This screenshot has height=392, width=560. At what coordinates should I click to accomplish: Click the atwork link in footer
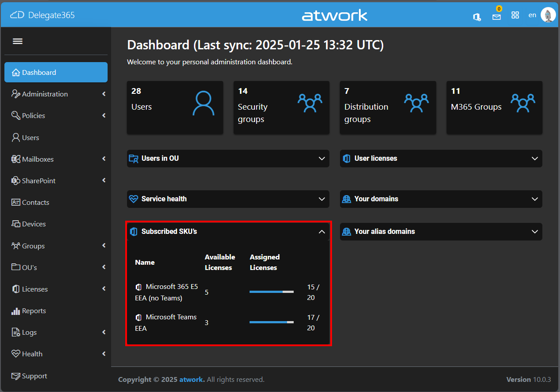pyautogui.click(x=191, y=380)
